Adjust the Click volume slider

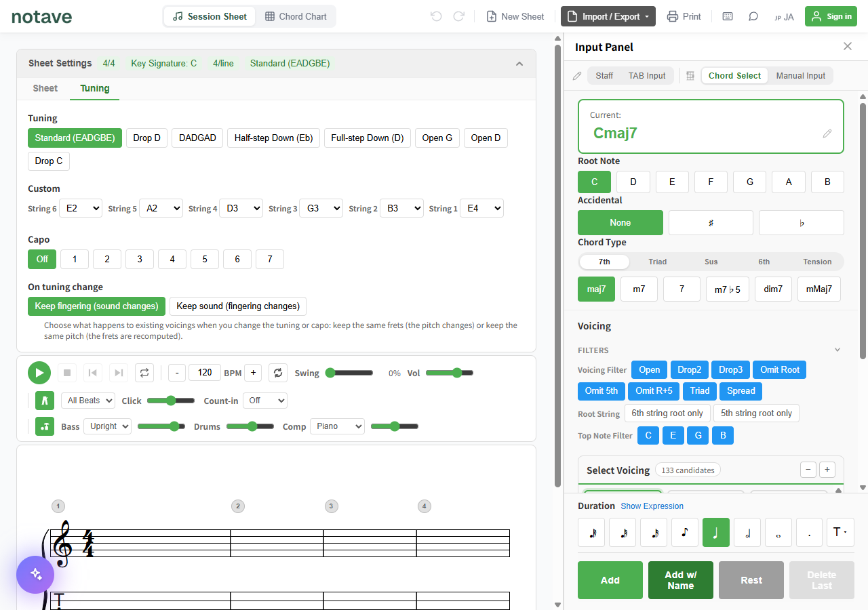[x=171, y=401]
